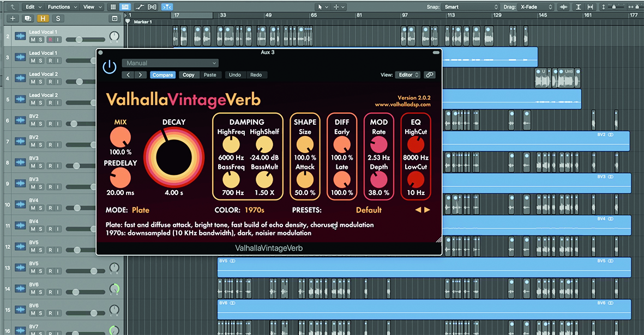Screen dimensions: 644x335
Task: Add a new track with plus button
Action: [13, 19]
